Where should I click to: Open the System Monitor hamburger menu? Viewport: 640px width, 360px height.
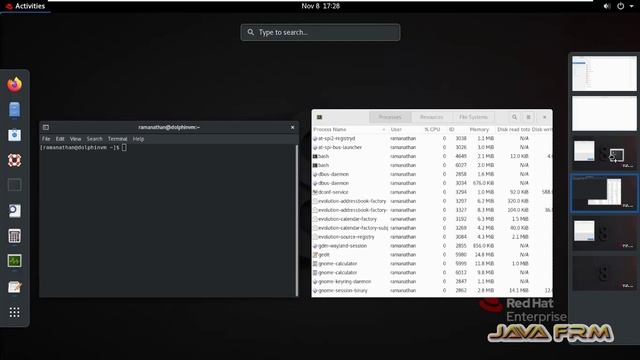528,117
